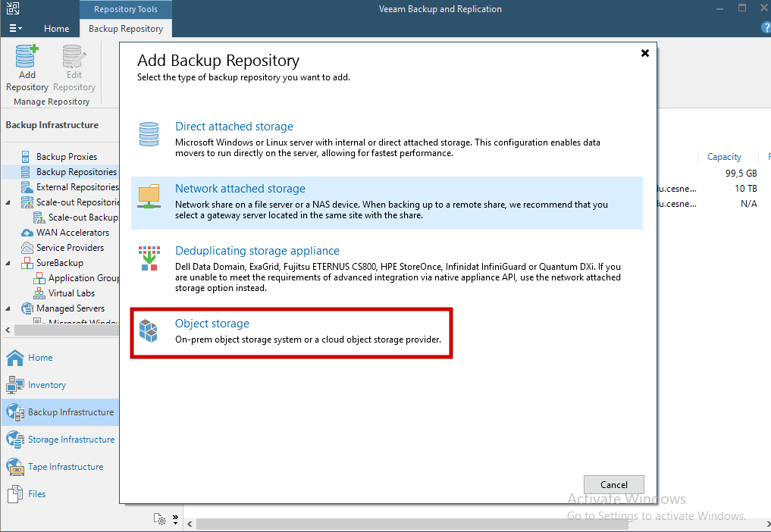Screen dimensions: 771x532
Task: Collapse the SureBackup tree node
Action: (x=6, y=262)
